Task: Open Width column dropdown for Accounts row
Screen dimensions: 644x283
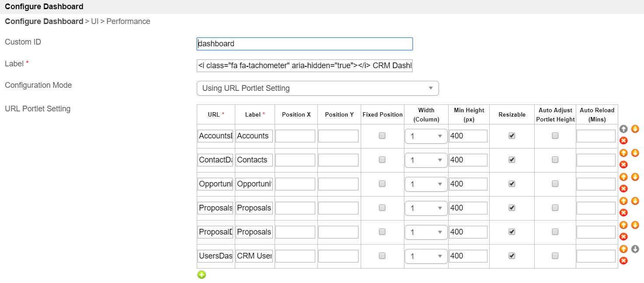Action: click(x=426, y=136)
